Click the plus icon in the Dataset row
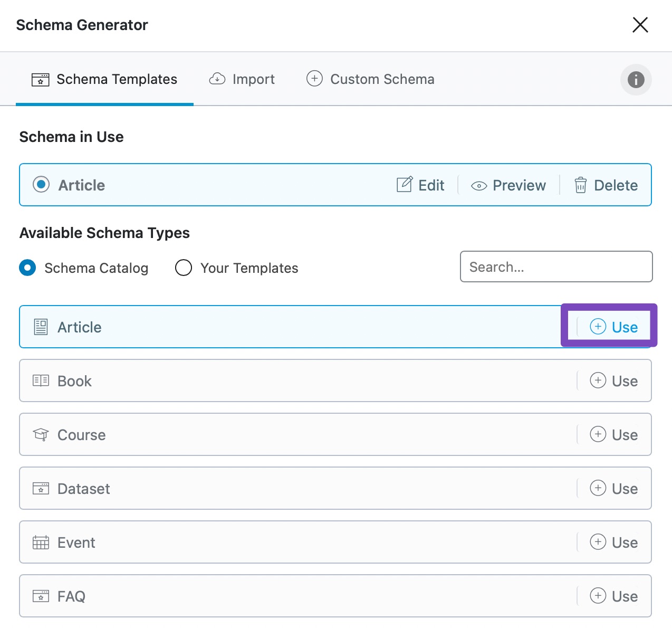The width and height of the screenshot is (672, 628). coord(598,488)
